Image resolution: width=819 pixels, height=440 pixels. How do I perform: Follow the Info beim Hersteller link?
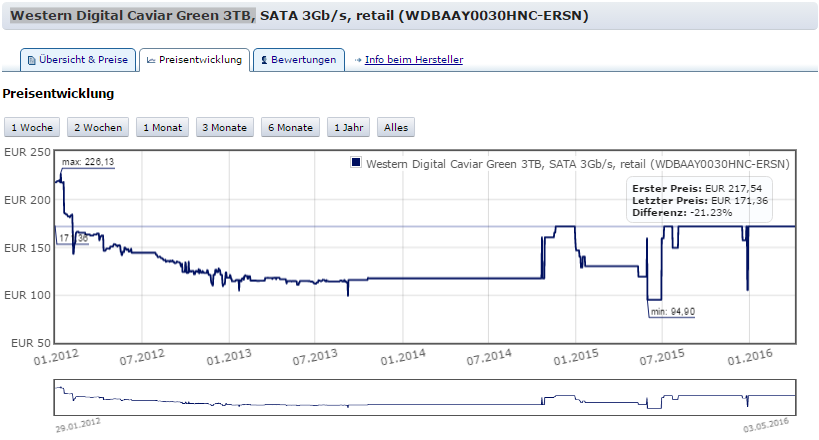tap(414, 60)
